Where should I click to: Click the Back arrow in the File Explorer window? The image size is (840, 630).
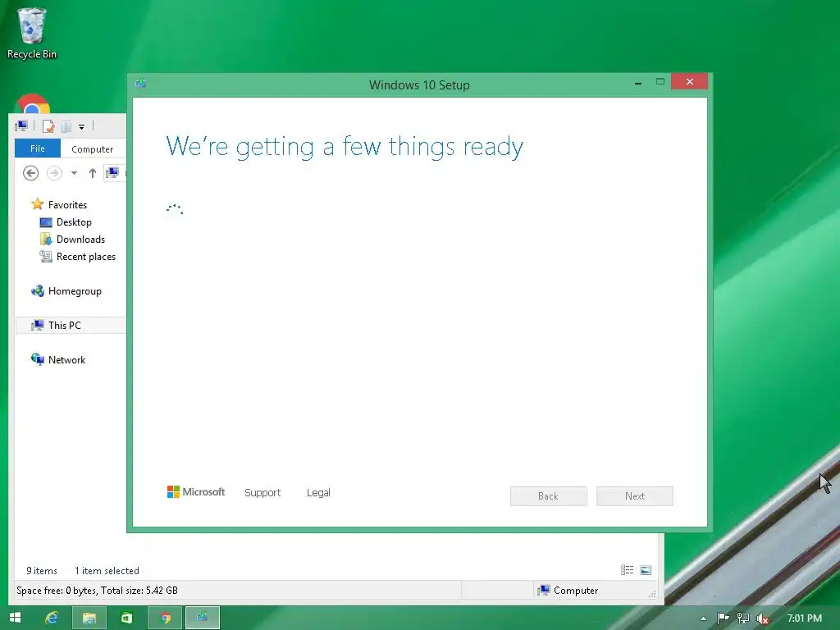pyautogui.click(x=30, y=173)
